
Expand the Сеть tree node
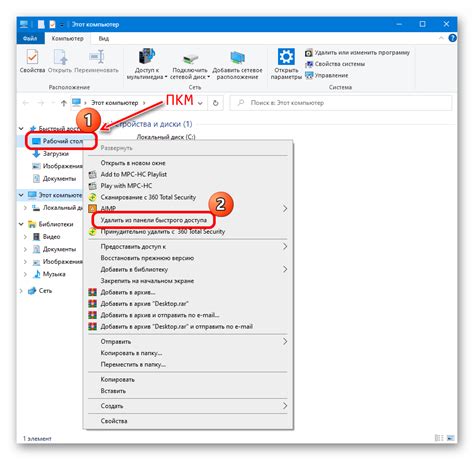[x=21, y=291]
